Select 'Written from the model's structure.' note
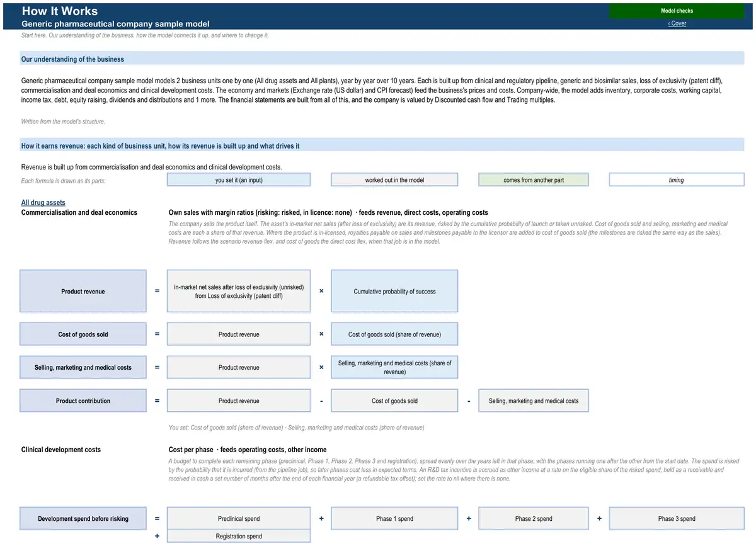 tap(63, 122)
